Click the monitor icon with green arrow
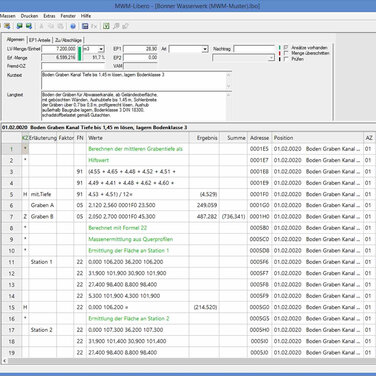The width and height of the screenshot is (376, 376). pos(20,26)
